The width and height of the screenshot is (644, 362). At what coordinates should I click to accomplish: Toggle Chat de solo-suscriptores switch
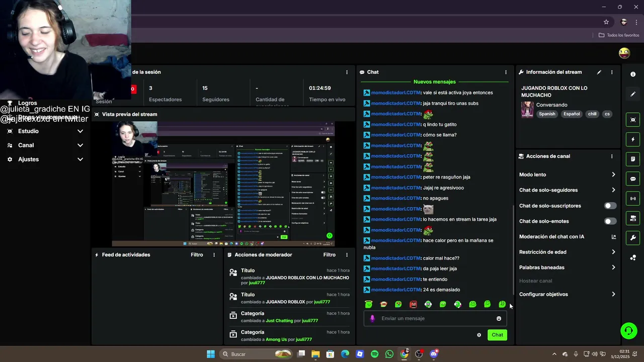(610, 206)
